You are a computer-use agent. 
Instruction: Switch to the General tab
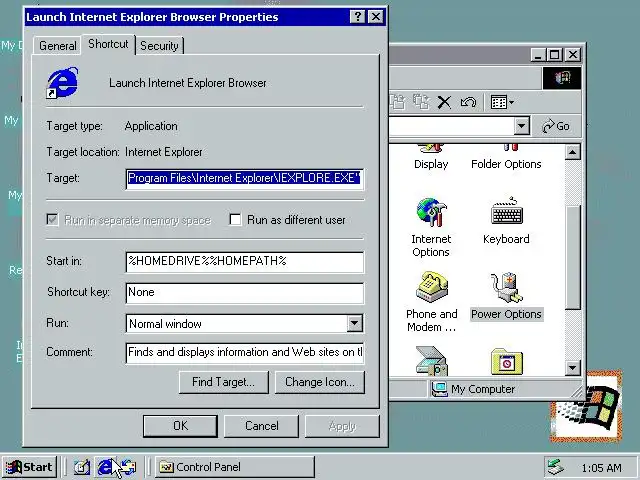pos(58,46)
